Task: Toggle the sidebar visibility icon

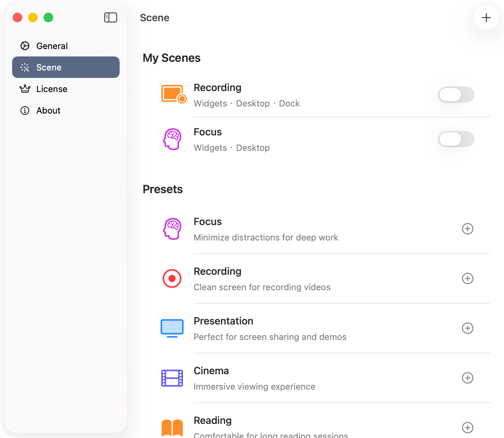Action: [111, 17]
